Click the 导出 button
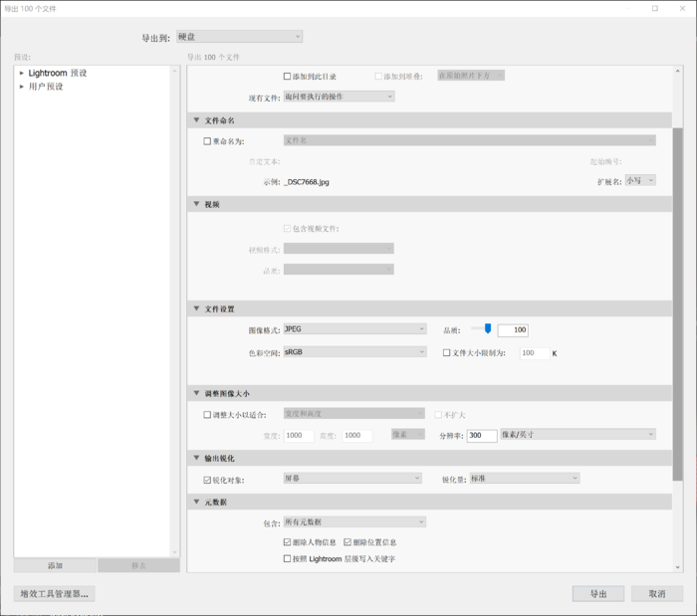Viewport: 697px width, 616px height. (598, 594)
